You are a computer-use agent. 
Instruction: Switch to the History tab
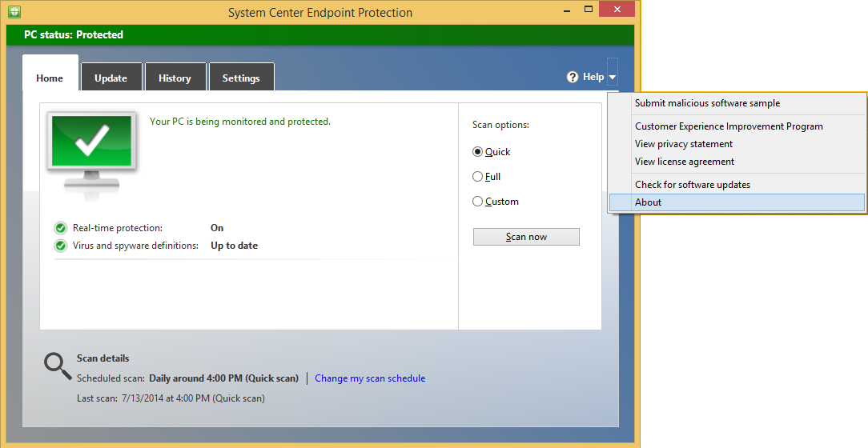click(x=175, y=78)
